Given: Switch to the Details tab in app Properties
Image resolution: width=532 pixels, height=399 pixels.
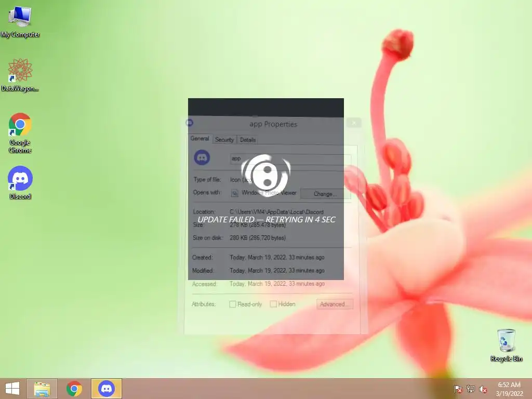Looking at the screenshot, I should click(x=248, y=139).
